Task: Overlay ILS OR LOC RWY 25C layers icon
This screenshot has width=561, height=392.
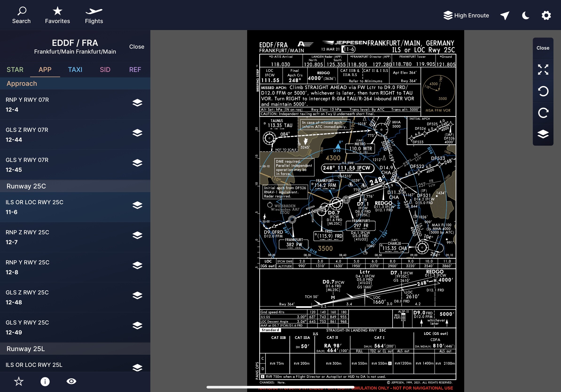Action: point(137,205)
